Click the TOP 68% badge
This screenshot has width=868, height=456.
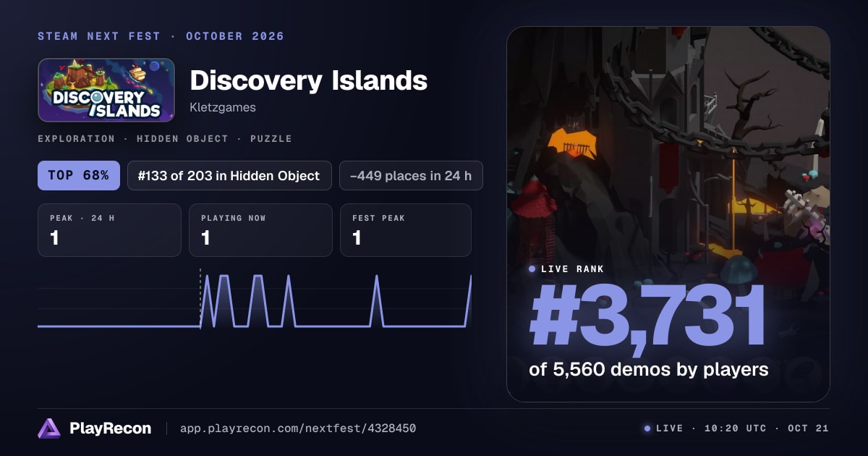(79, 175)
